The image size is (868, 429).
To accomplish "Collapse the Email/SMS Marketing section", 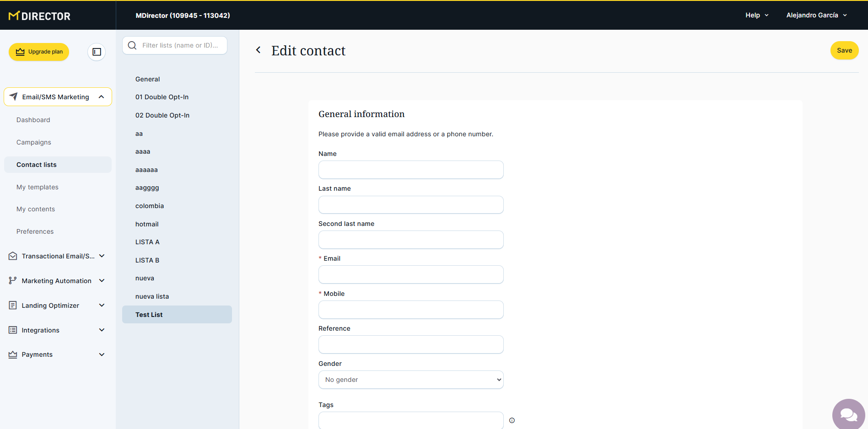I will point(102,97).
